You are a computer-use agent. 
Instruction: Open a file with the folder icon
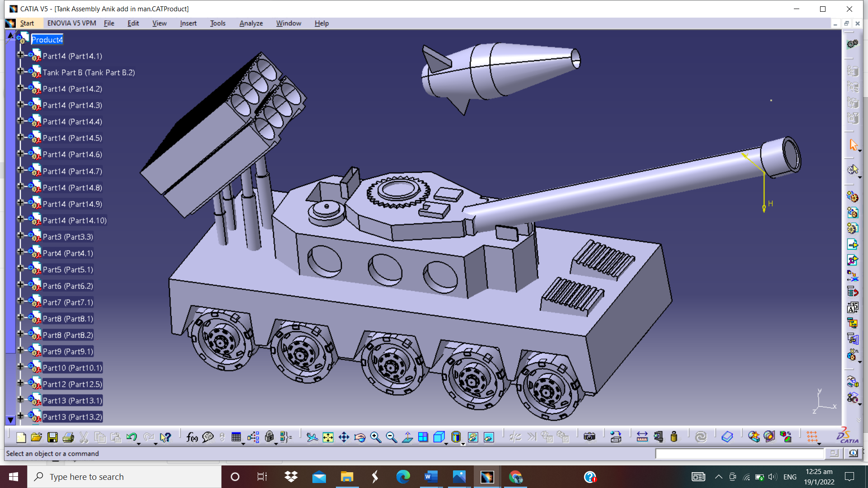37,437
